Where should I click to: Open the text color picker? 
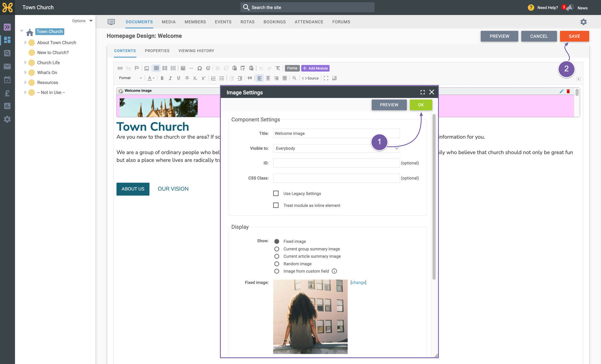(x=151, y=78)
